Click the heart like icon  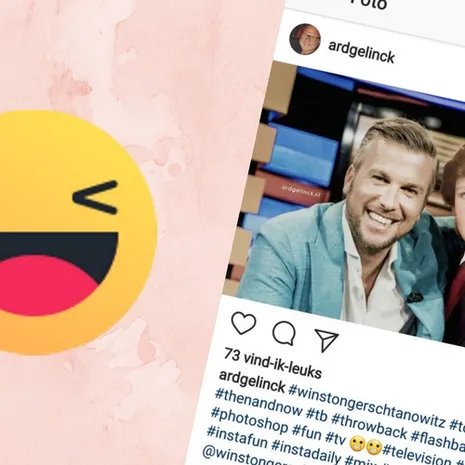click(x=244, y=323)
